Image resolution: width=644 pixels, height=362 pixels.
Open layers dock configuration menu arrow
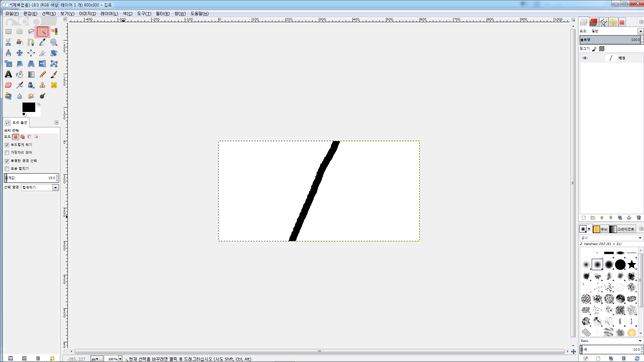click(641, 22)
